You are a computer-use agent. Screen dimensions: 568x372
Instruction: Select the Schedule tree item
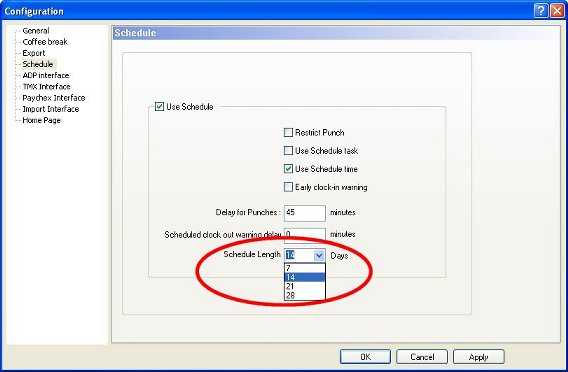pos(38,64)
